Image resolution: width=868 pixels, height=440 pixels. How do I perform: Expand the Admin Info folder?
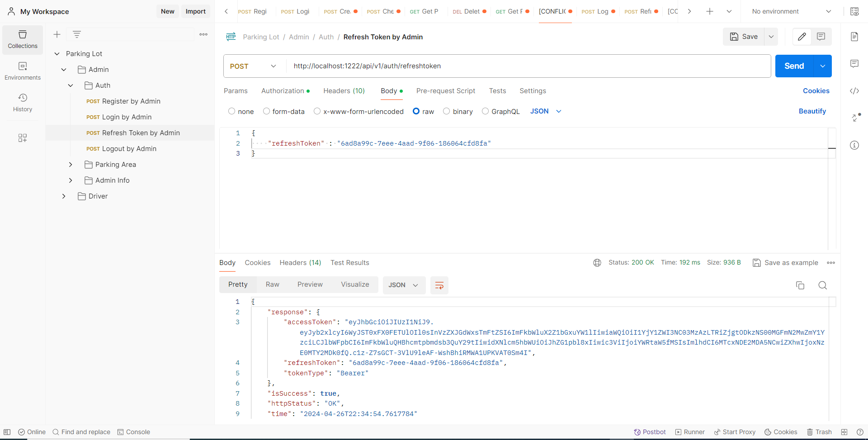[x=71, y=180]
